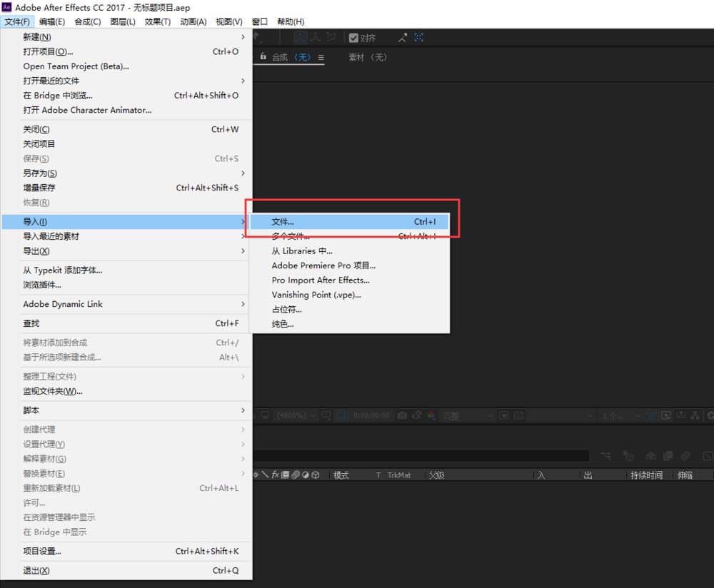Click the frame blending switch column icon
Screen dimensions: 714x588
(x=285, y=475)
